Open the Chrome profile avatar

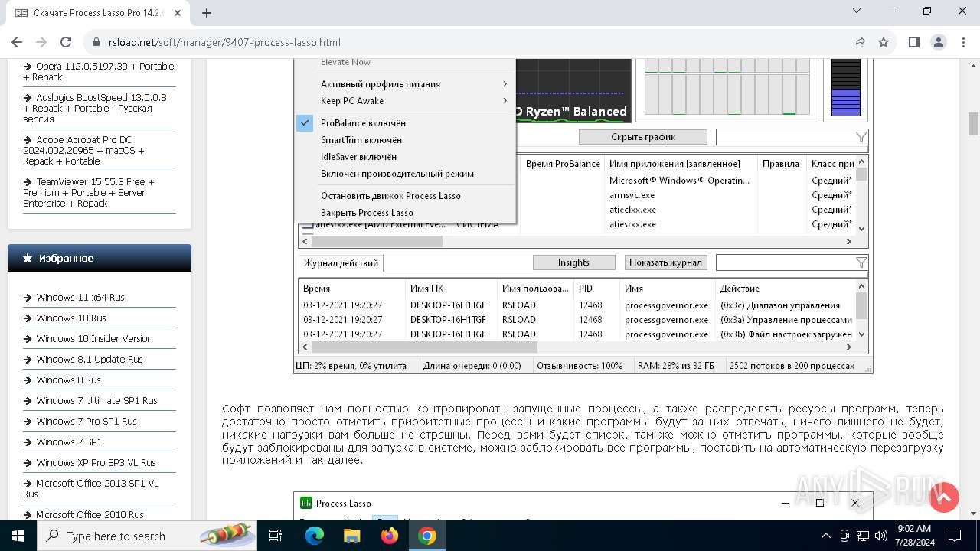coord(938,42)
